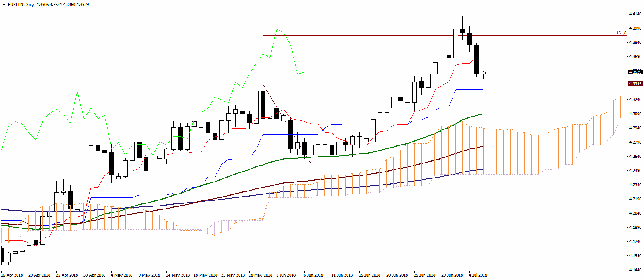Screen dimensions: 644x280
Task: Click the 4.2190 price axis label
Action: pyautogui.click(x=635, y=199)
